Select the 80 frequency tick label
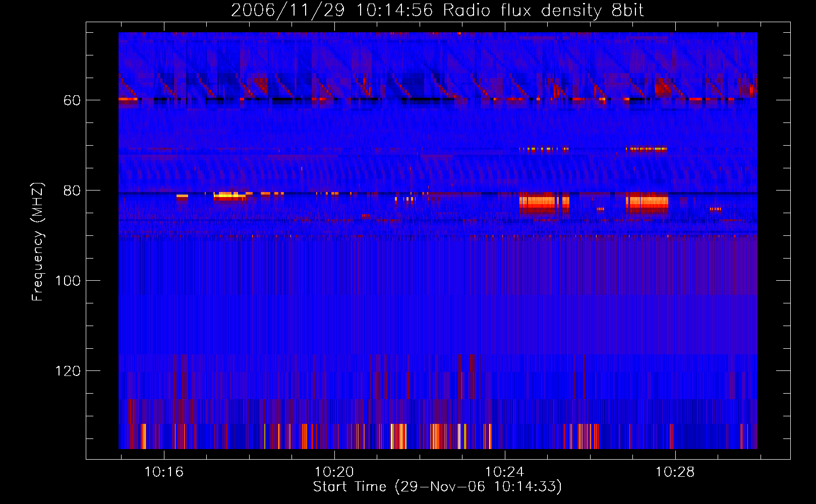Image resolution: width=816 pixels, height=504 pixels. (72, 191)
